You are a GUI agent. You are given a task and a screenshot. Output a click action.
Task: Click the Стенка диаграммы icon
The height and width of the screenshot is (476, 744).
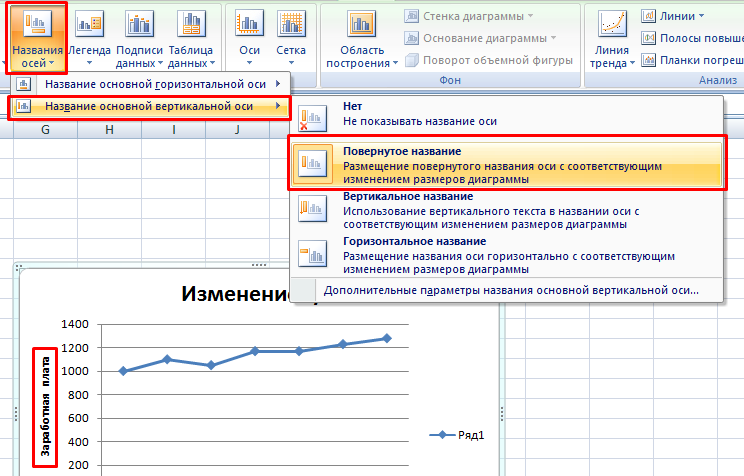411,16
